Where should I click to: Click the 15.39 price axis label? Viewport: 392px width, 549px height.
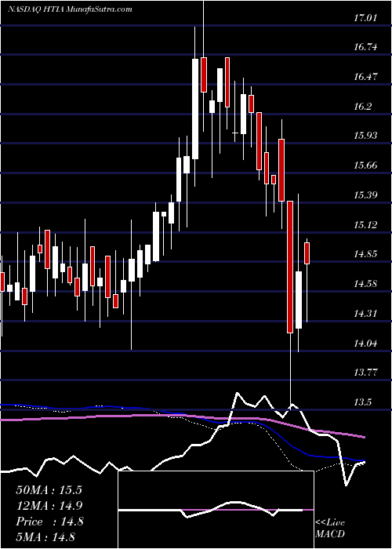[365, 195]
